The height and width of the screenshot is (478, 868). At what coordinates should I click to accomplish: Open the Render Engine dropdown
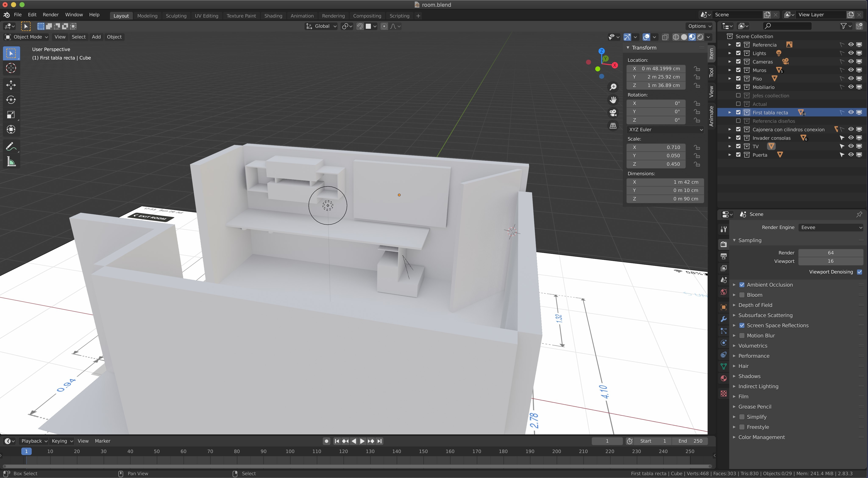[x=831, y=228]
